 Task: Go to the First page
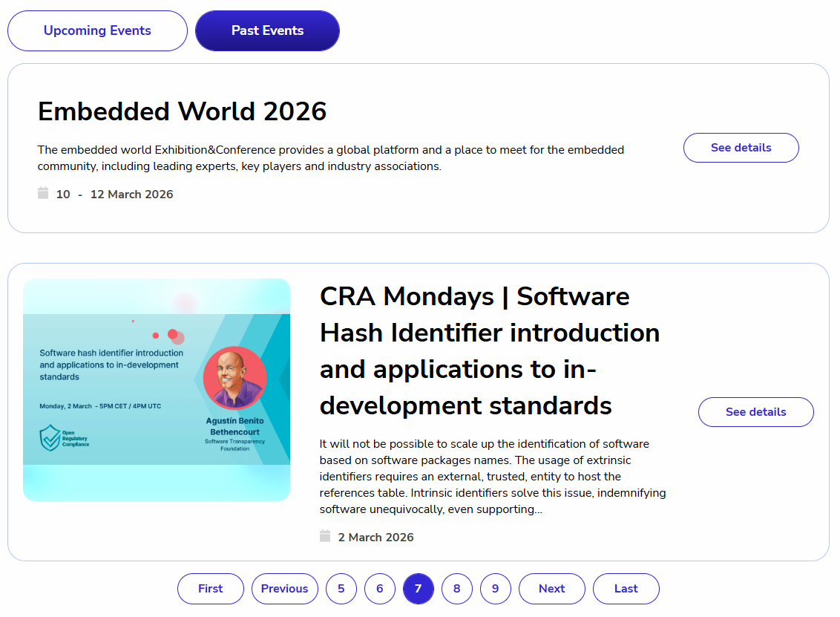211,589
